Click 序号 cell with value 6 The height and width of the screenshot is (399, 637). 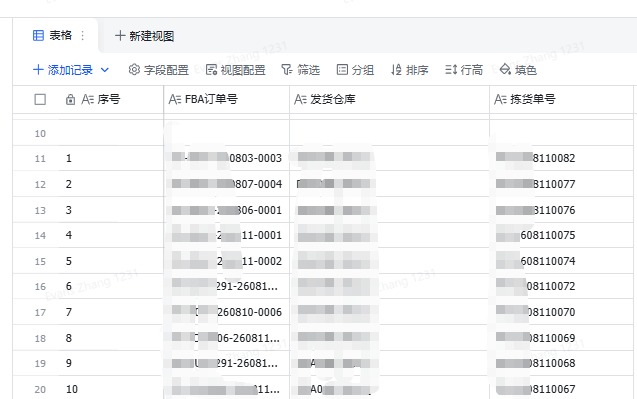(x=112, y=286)
